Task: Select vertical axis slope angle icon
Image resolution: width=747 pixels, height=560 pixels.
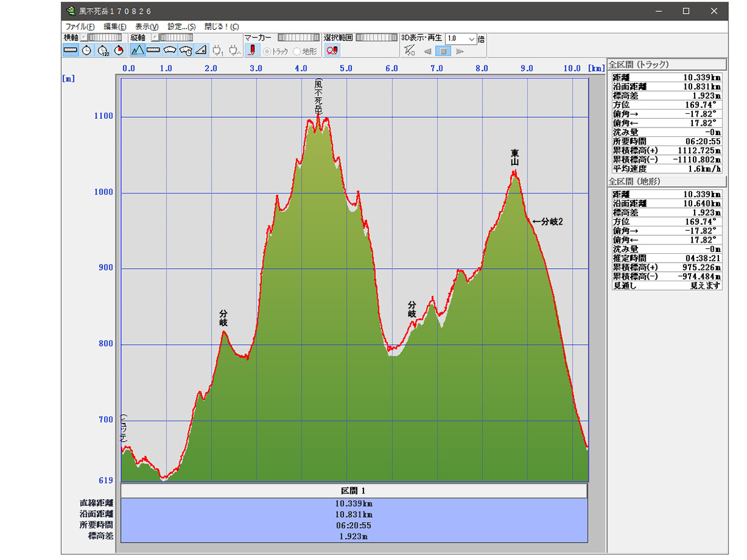Action: point(201,50)
